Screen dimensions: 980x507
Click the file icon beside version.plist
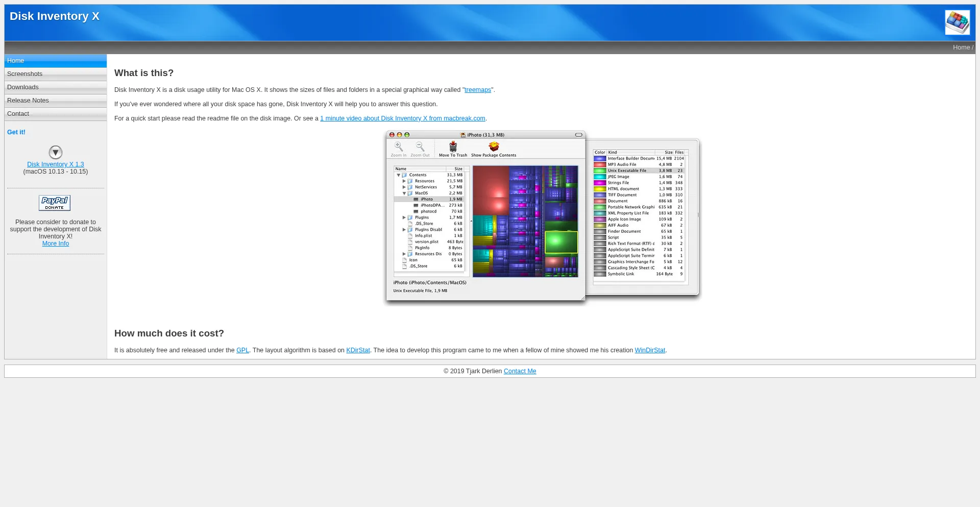click(x=410, y=242)
